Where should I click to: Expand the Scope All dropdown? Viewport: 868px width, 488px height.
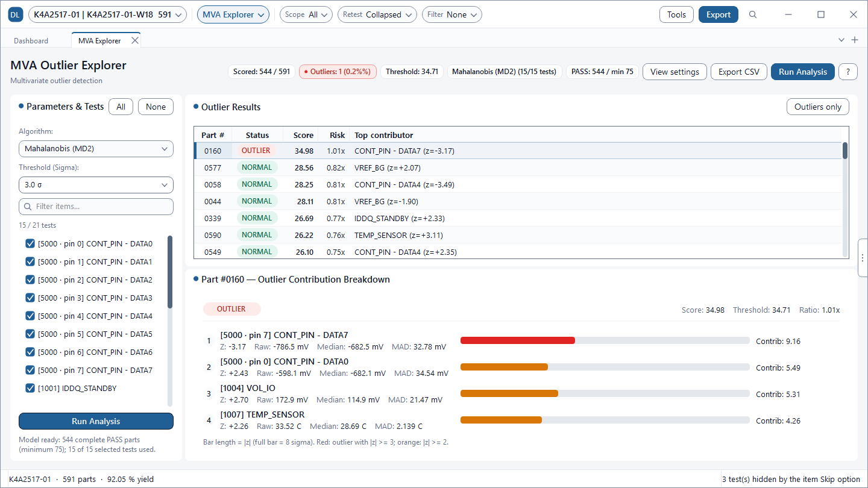click(306, 14)
